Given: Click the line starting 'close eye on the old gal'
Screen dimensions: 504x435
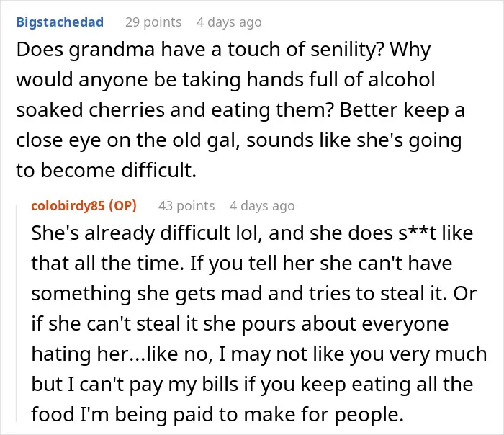Looking at the screenshot, I should pos(239,141).
